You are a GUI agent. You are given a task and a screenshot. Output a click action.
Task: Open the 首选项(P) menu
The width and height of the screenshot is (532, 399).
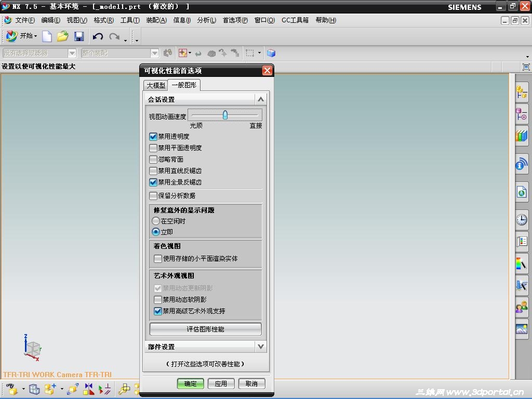click(235, 20)
